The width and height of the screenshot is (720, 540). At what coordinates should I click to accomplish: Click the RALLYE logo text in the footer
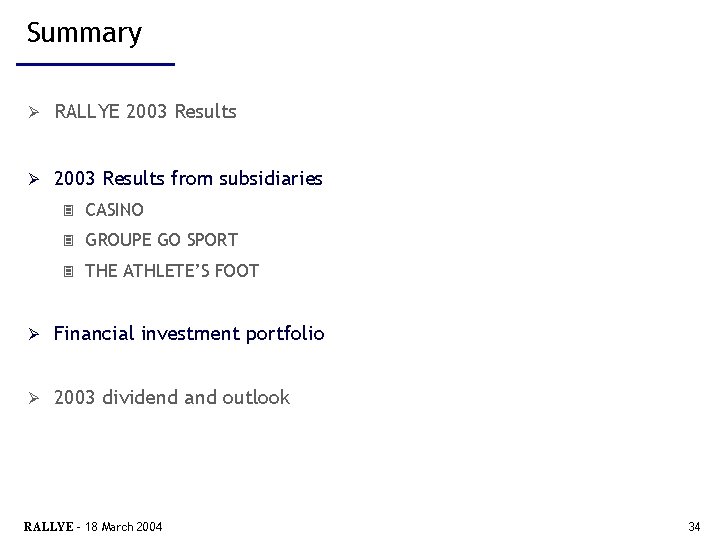click(x=49, y=527)
